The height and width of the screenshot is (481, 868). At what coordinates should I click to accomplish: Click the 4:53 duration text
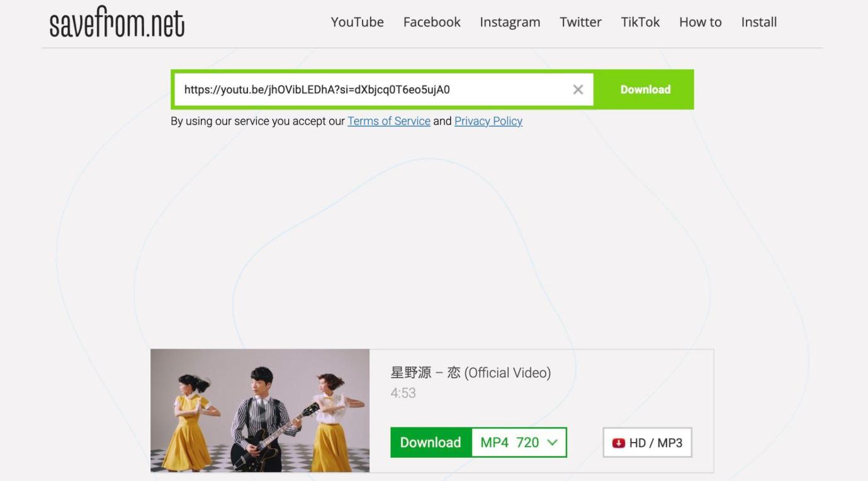click(403, 393)
